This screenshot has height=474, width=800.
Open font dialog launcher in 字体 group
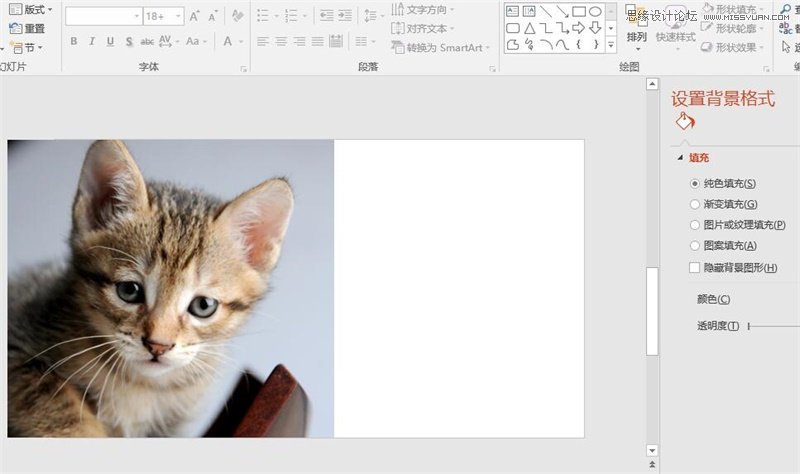tap(243, 68)
